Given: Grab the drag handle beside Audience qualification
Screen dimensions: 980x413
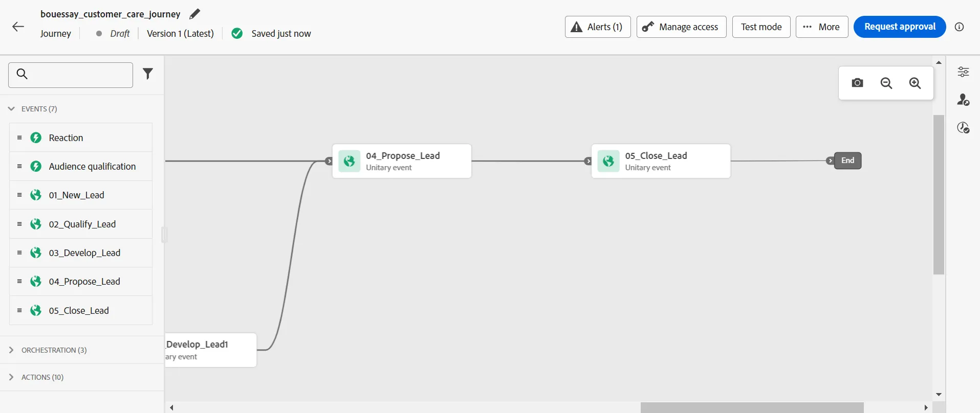Looking at the screenshot, I should coord(19,166).
